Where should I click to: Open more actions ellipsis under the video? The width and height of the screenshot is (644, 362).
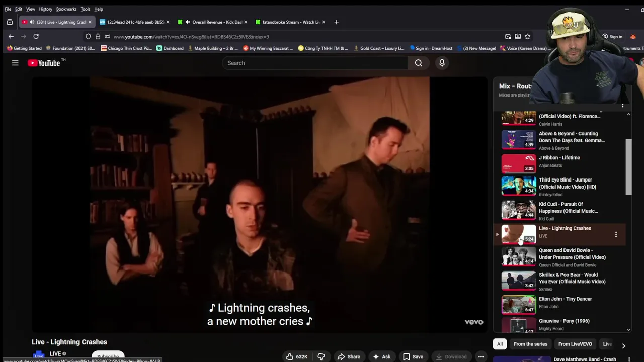coord(481,356)
